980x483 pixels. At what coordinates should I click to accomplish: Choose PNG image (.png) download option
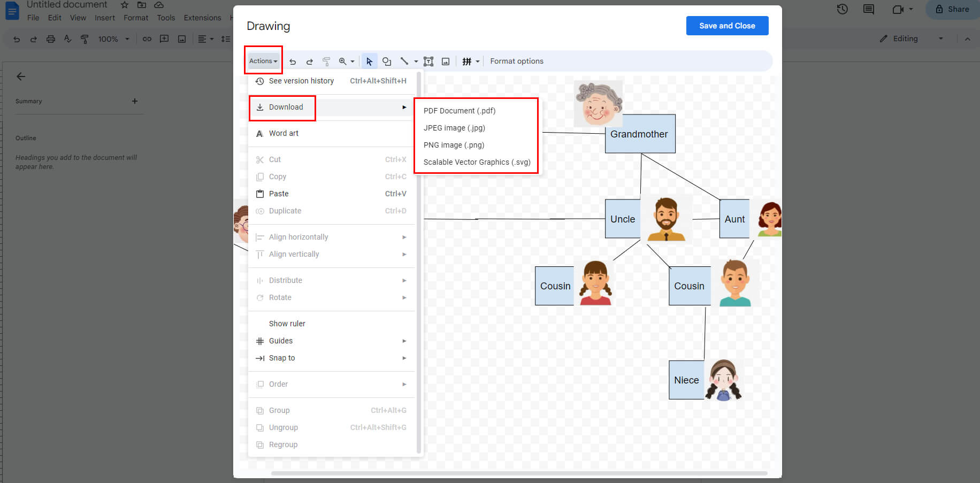(454, 145)
